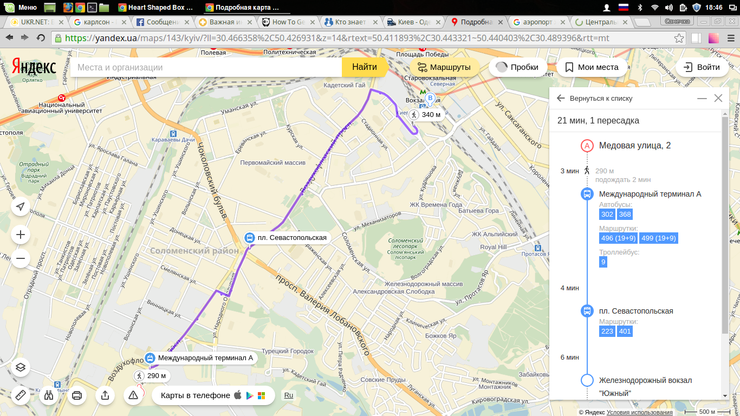Toggle the Пробки traffic layer
740x416 pixels.
[x=517, y=67]
